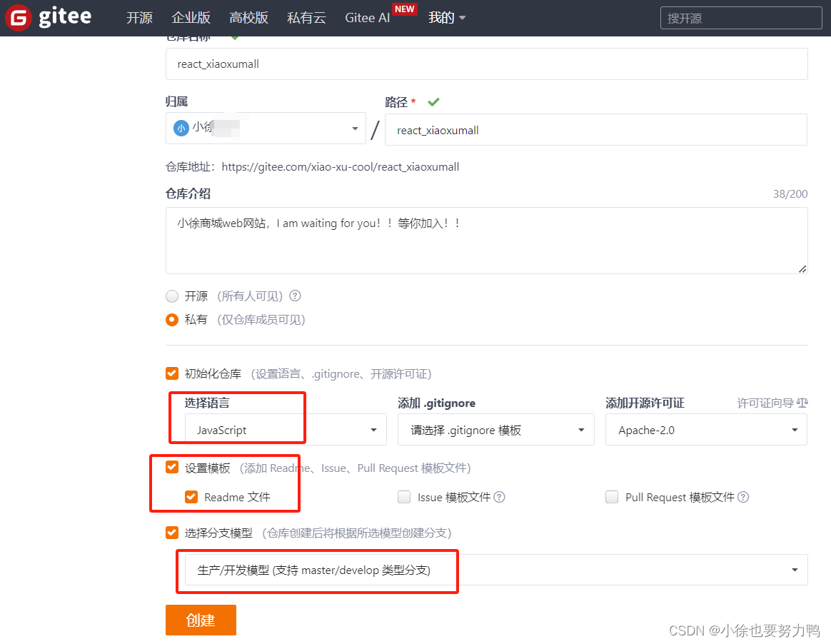Open the 生产/开发模型 branch model dropdown
The height and width of the screenshot is (644, 831).
click(496, 570)
